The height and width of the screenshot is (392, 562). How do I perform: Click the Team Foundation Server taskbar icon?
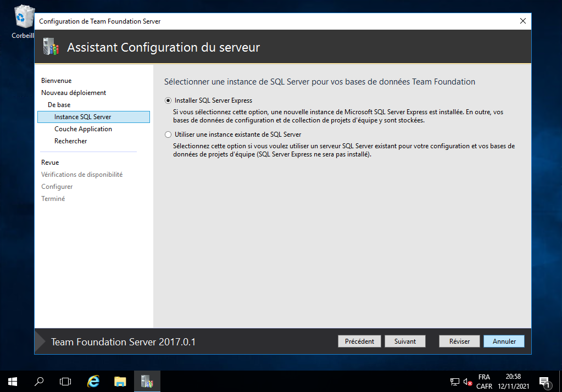pos(147,381)
